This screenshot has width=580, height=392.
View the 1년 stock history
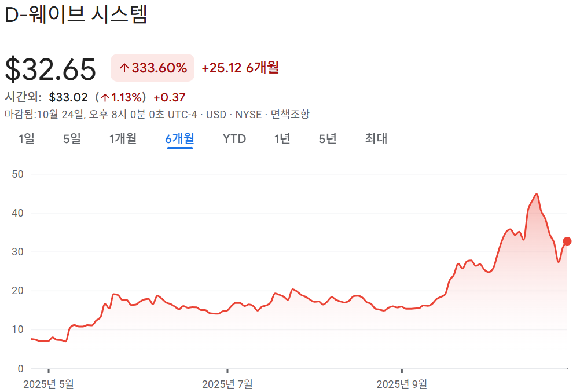[281, 139]
